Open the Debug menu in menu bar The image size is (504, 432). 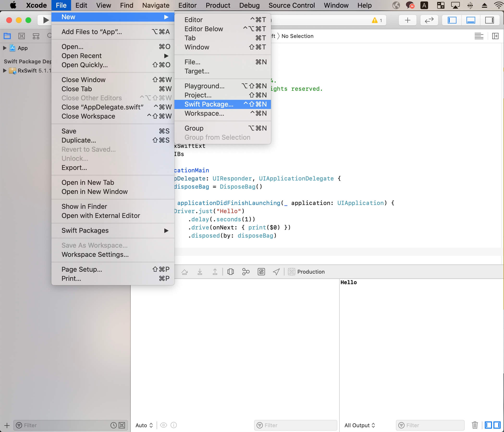[249, 5]
